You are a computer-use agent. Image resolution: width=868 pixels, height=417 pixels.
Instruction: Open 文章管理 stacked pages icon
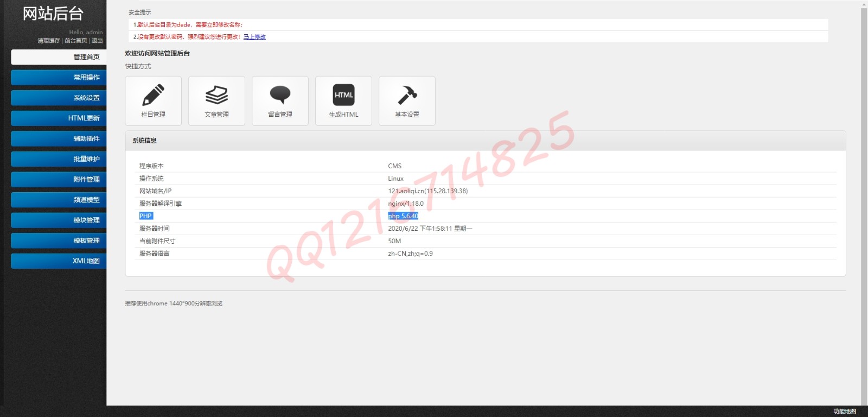pyautogui.click(x=216, y=95)
